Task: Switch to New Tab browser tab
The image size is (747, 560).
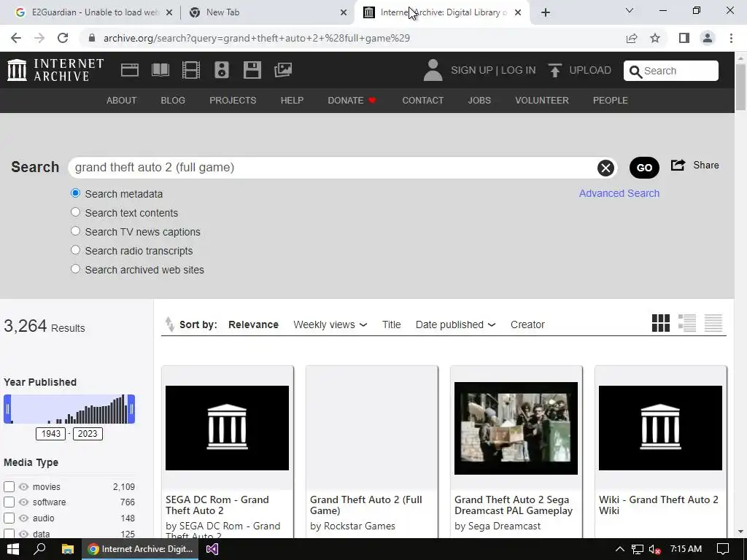Action: (x=268, y=12)
